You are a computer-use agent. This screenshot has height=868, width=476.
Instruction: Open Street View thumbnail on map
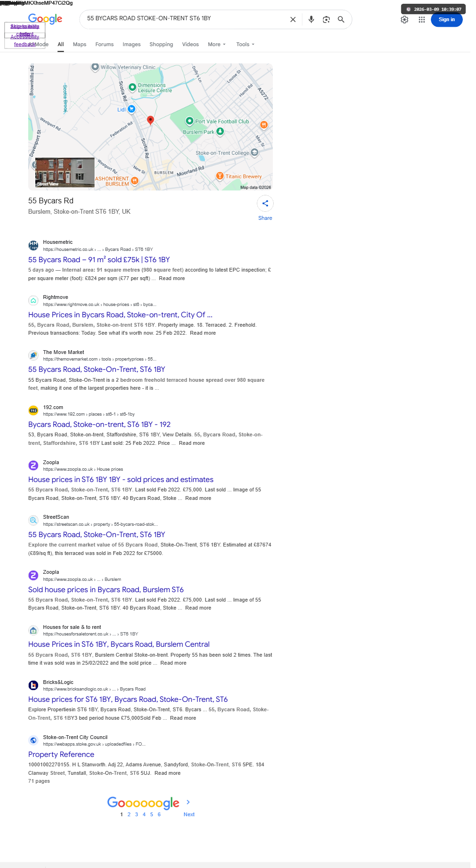pos(65,173)
